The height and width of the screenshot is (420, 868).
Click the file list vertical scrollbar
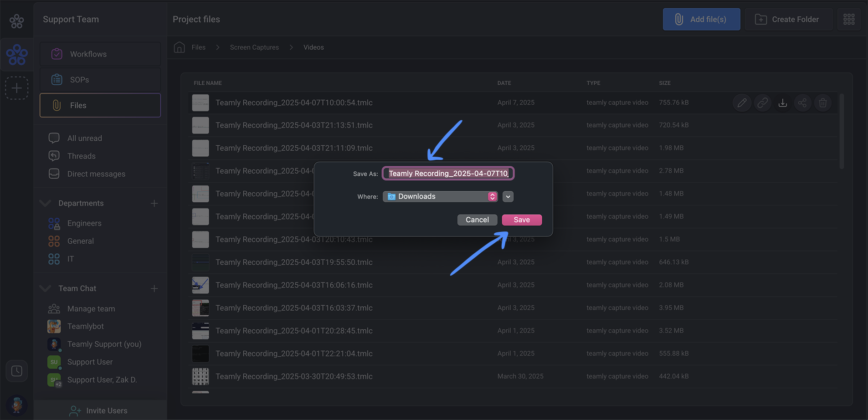pyautogui.click(x=842, y=131)
